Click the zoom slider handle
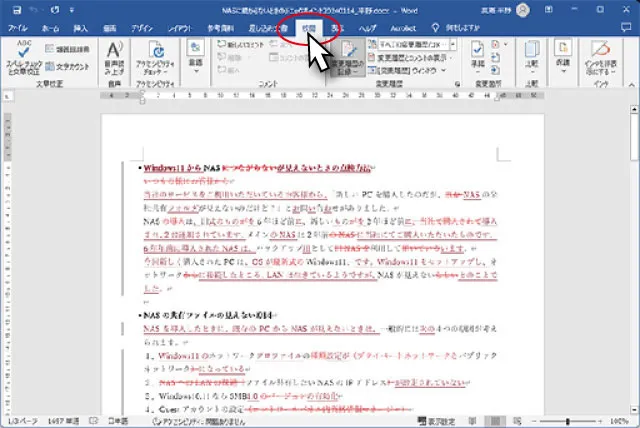 point(567,421)
